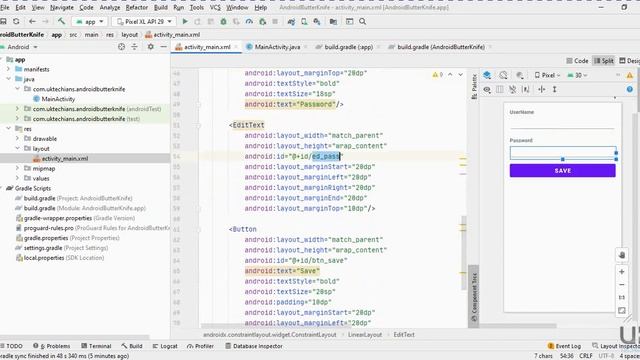Open the Pixel XL API 29 device dropdown

[144, 21]
